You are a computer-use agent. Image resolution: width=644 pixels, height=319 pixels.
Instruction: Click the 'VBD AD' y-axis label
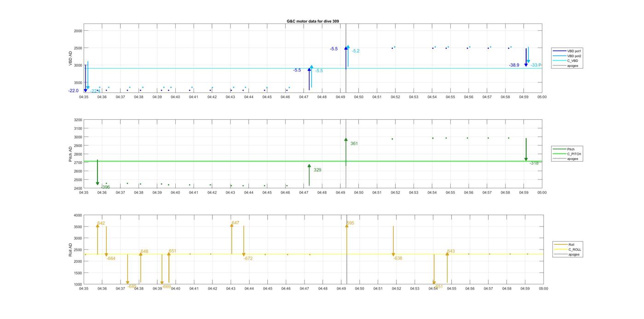click(71, 58)
